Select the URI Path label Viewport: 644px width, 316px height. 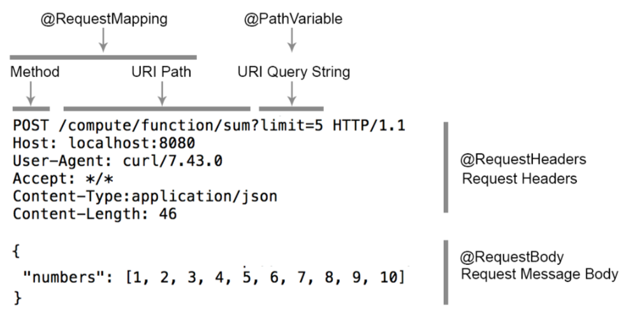pyautogui.click(x=161, y=72)
